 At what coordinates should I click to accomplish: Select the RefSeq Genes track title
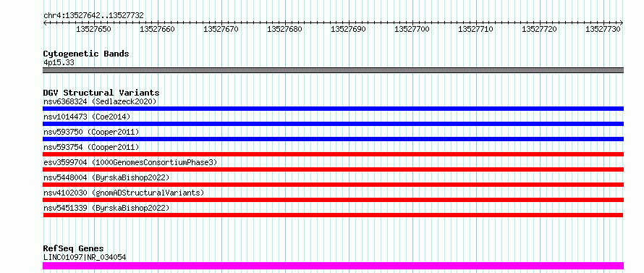[73, 249]
